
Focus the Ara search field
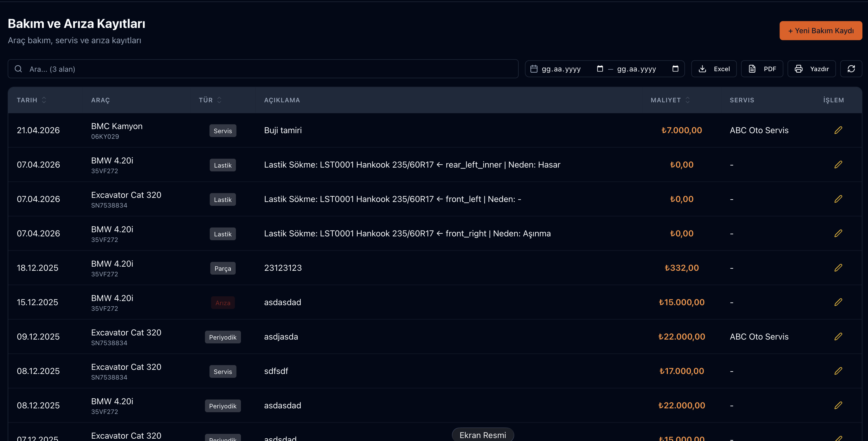pos(263,69)
